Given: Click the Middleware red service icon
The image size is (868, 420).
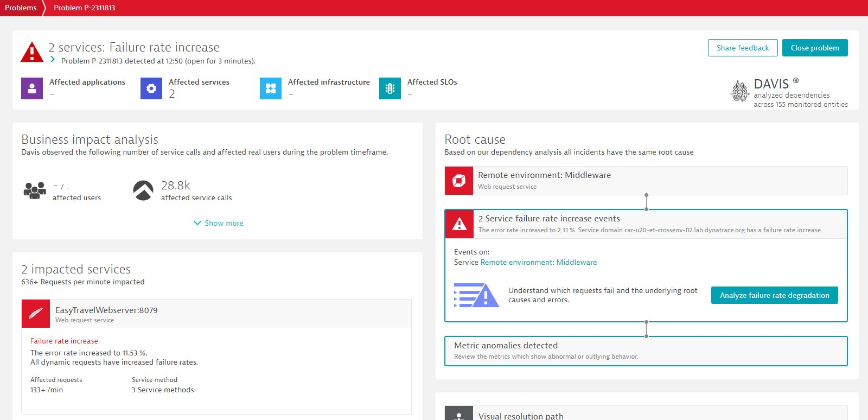Looking at the screenshot, I should (x=459, y=181).
